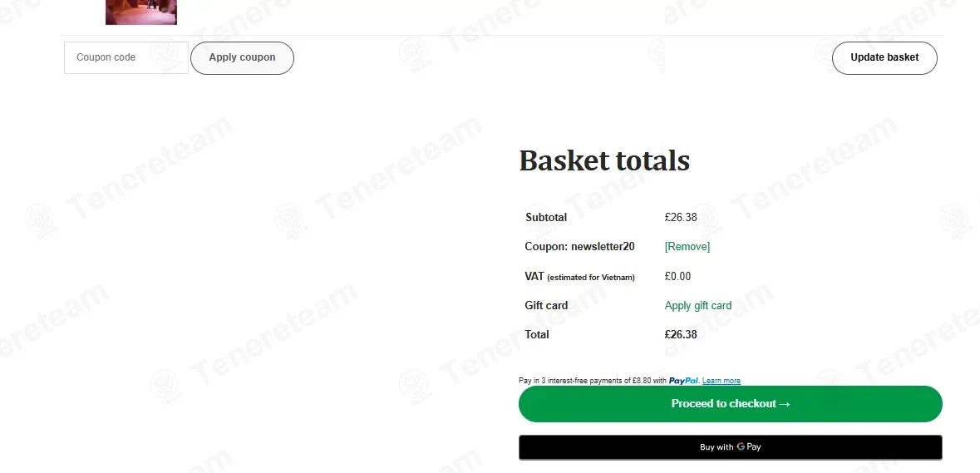This screenshot has width=980, height=473.
Task: Select the Coupon: newsletter20 label
Action: (x=579, y=246)
